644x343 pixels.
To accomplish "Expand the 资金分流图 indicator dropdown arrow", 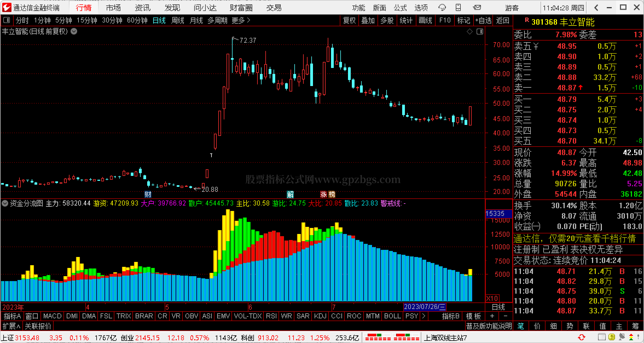I will click(5, 203).
